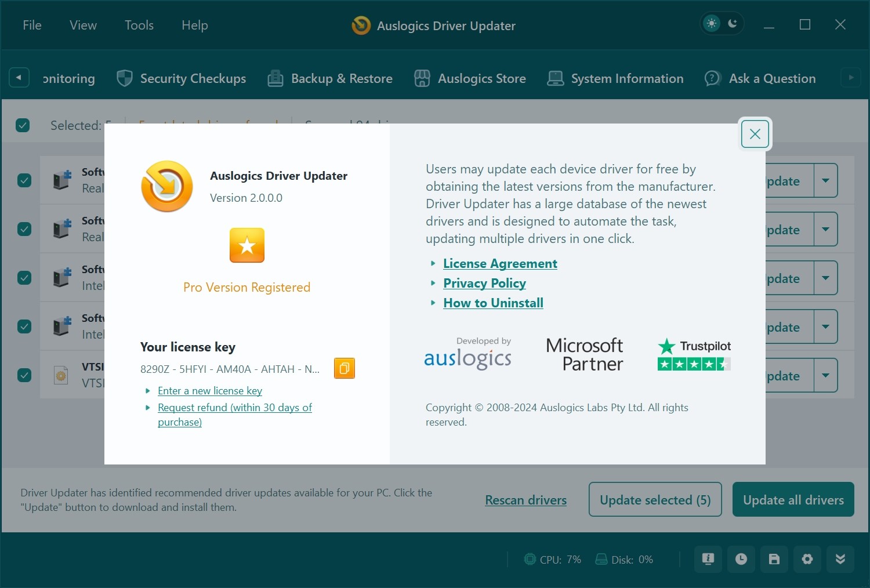Click the partially hidden monitoring tab
The height and width of the screenshot is (588, 870).
(68, 78)
